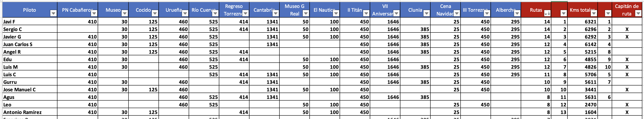Open the Piloto column filter dropdown
The image size is (644, 119).
pos(53,13)
